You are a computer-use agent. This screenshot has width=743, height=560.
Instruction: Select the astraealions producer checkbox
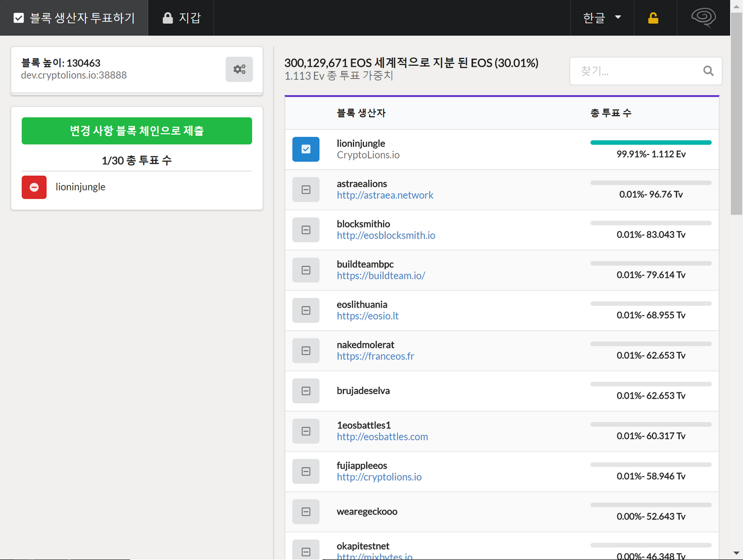tap(306, 190)
